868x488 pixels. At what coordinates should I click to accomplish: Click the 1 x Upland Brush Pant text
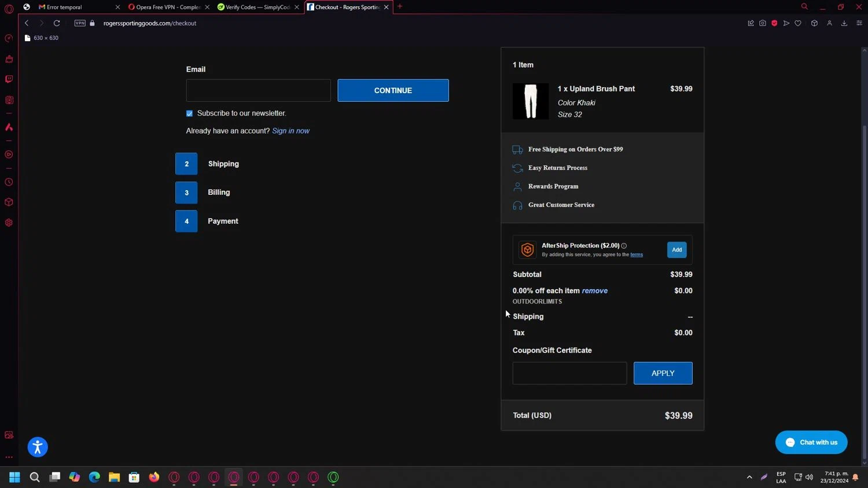[x=596, y=88]
